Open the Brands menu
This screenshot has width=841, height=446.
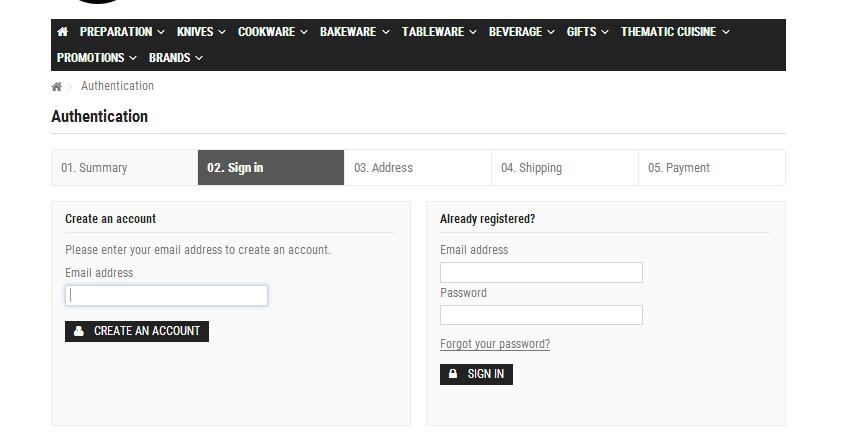(176, 58)
